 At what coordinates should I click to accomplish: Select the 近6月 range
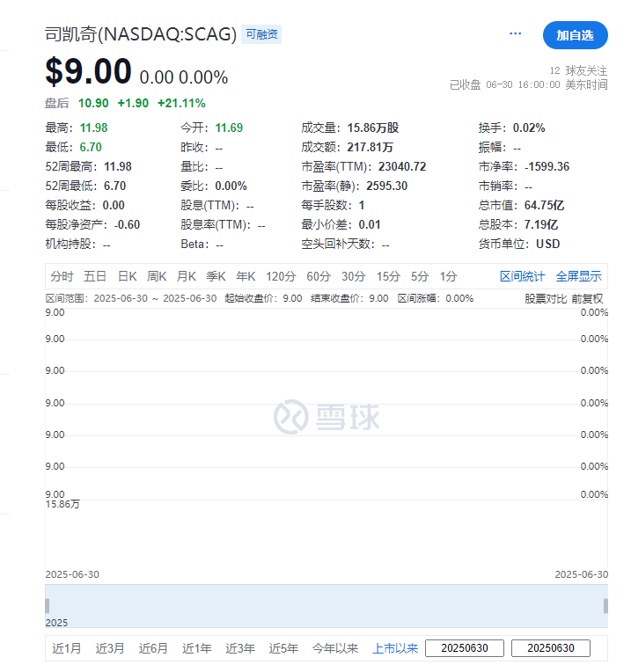153,648
